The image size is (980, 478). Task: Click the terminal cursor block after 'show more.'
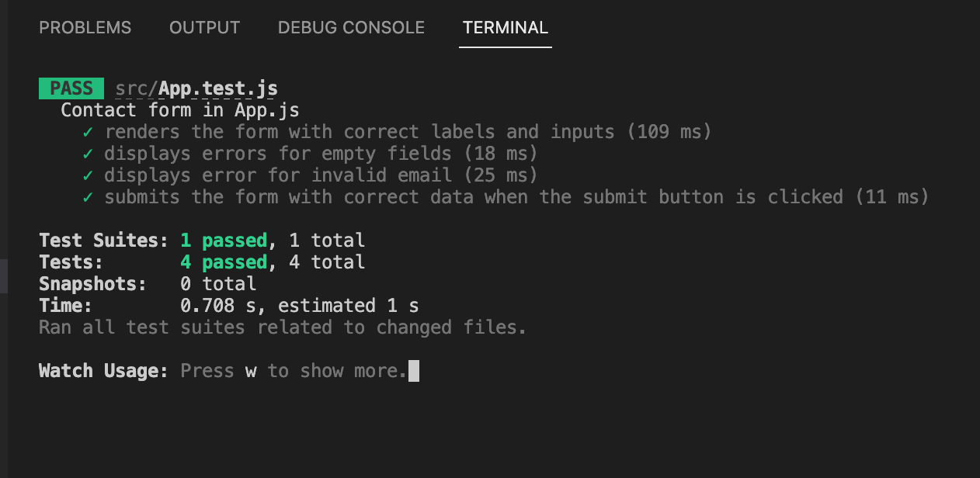coord(413,371)
